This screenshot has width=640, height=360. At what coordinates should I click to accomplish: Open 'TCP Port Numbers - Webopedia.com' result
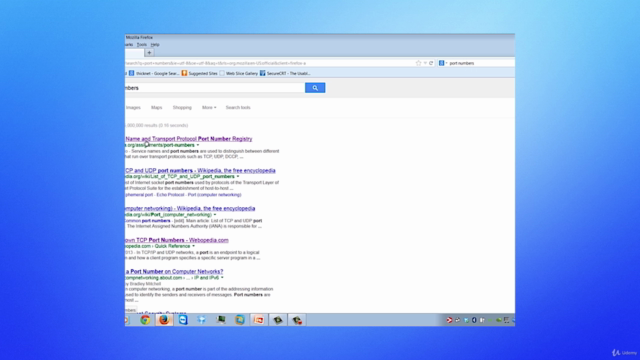(x=177, y=240)
